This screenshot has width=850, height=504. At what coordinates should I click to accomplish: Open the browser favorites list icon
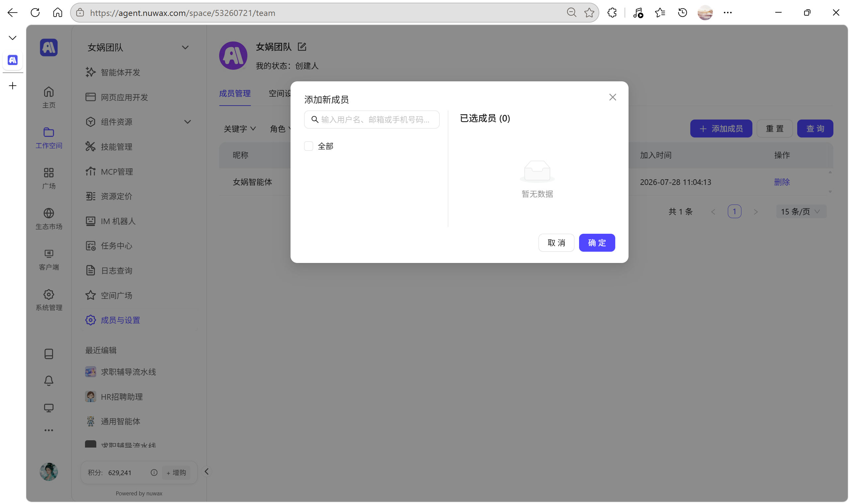[660, 13]
